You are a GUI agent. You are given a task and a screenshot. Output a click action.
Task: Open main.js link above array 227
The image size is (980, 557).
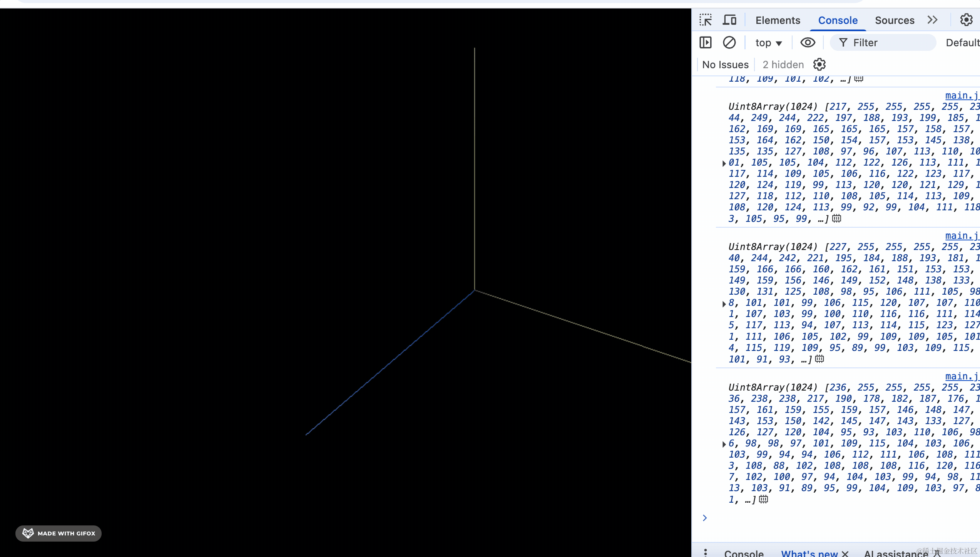coord(962,236)
